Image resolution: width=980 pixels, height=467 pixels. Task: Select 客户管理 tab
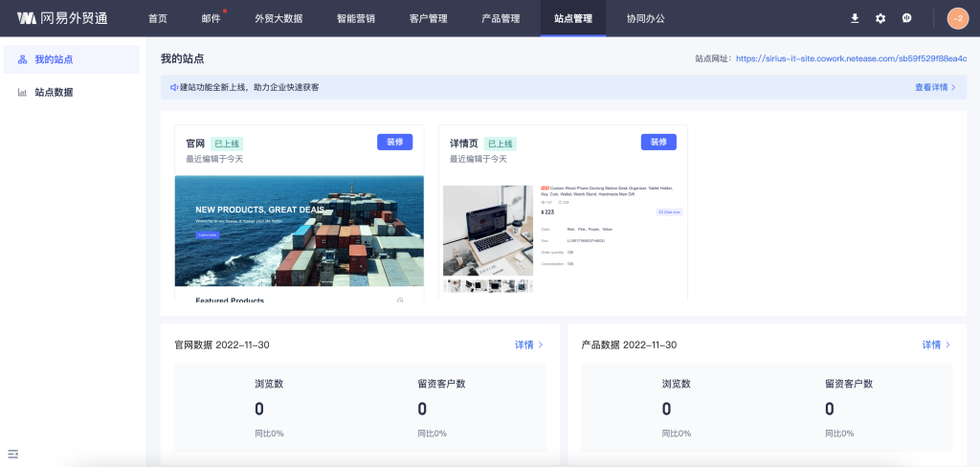tap(428, 18)
